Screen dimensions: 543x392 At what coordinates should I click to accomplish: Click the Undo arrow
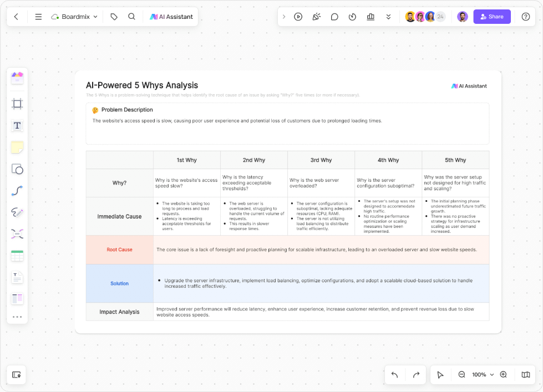pyautogui.click(x=394, y=375)
